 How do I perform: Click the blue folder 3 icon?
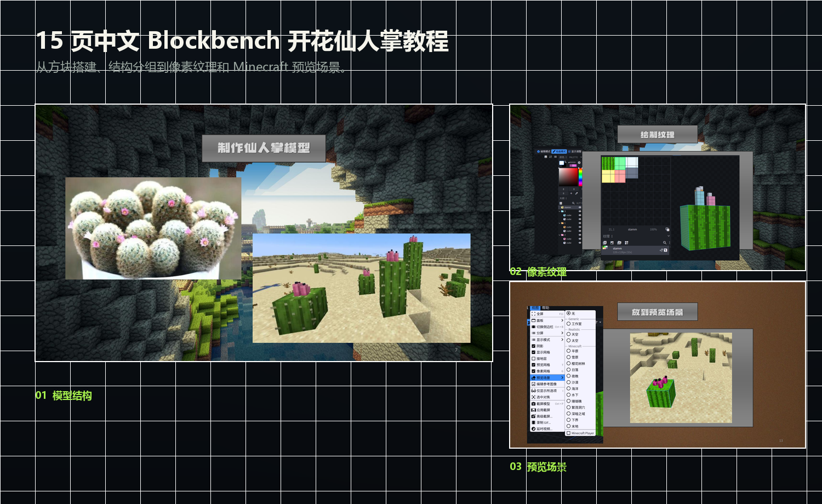coord(562,211)
